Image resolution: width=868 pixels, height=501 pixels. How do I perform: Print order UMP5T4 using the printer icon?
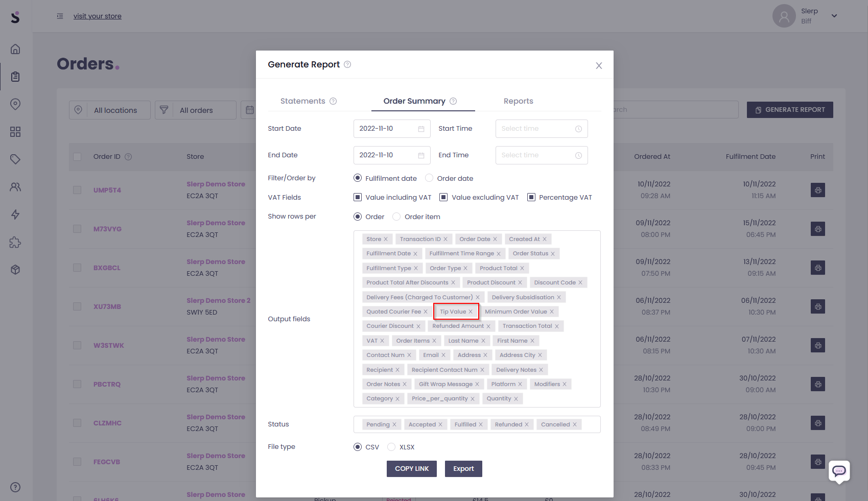[x=817, y=190]
